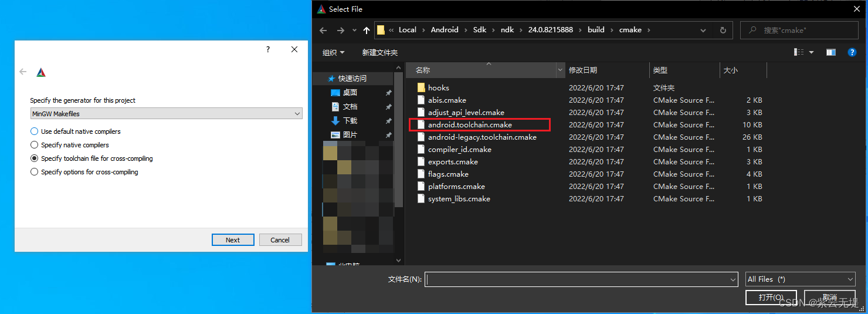Click Sdk breadcrumb in address bar
868x314 pixels.
[480, 30]
